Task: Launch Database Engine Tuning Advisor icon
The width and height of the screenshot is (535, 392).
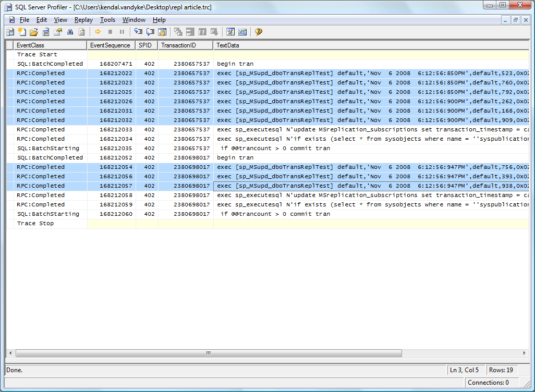Action: (230, 32)
